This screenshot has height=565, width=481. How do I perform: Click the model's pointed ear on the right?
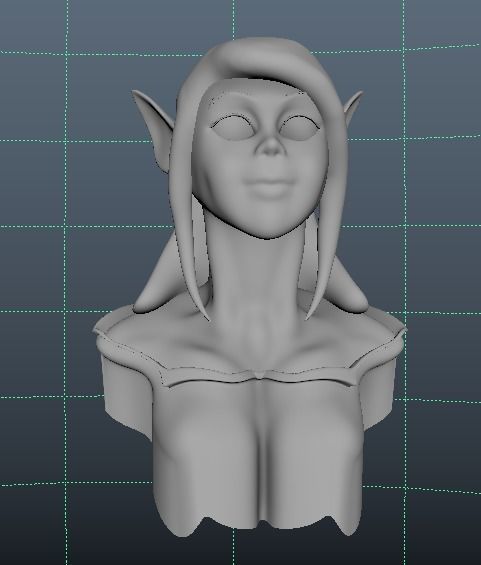tap(354, 107)
